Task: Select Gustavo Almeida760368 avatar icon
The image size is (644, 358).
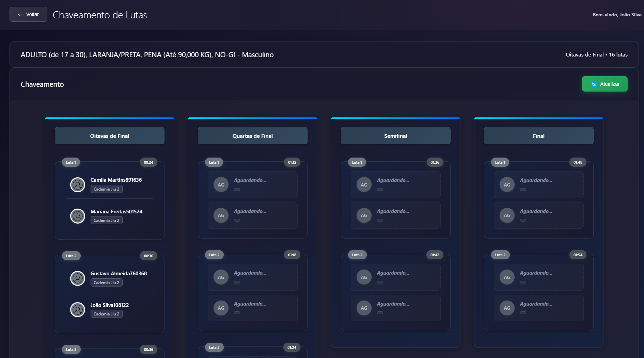Action: pos(78,278)
